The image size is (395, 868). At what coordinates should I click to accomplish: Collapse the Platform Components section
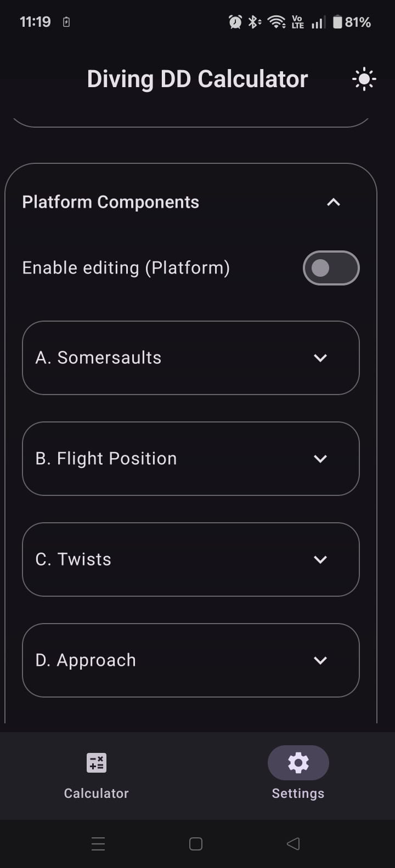(332, 202)
